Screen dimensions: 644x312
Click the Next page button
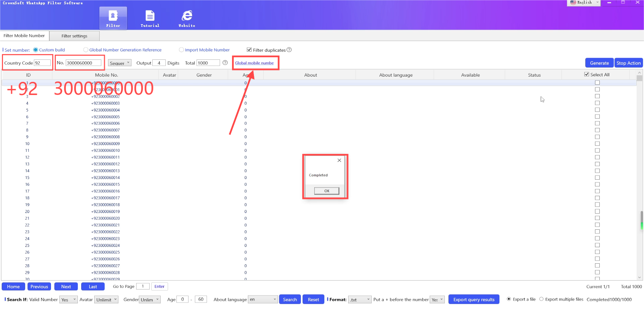pos(66,286)
